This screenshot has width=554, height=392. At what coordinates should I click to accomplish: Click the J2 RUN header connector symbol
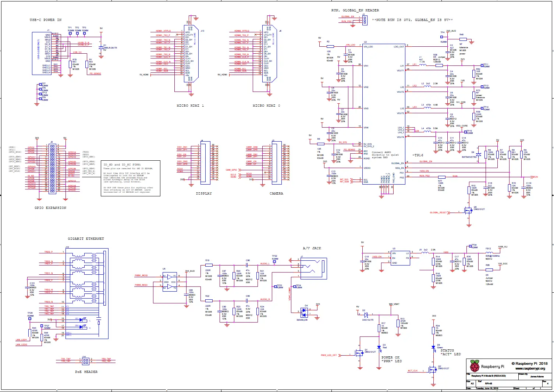point(365,20)
